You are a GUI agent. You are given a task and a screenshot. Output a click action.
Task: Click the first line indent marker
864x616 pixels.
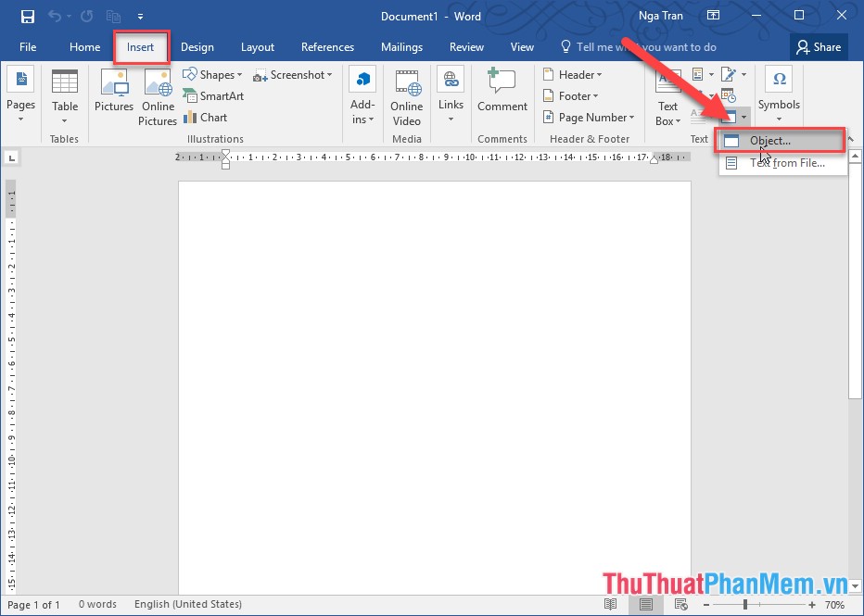click(x=225, y=154)
